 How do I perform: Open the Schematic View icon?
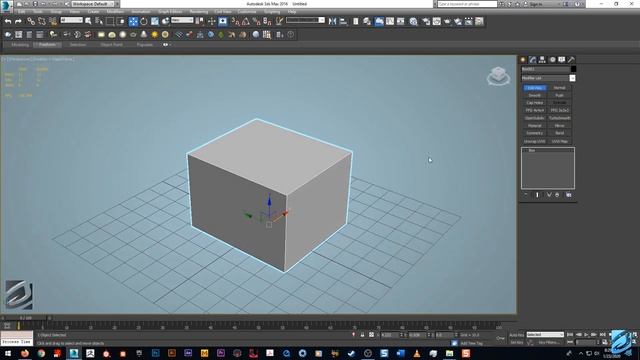coord(400,21)
